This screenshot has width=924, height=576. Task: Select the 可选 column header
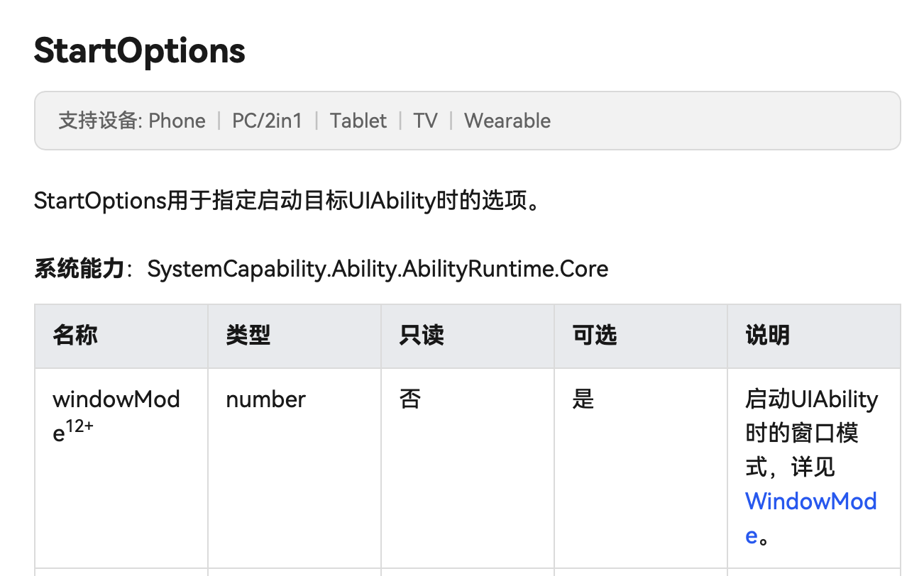click(x=595, y=336)
